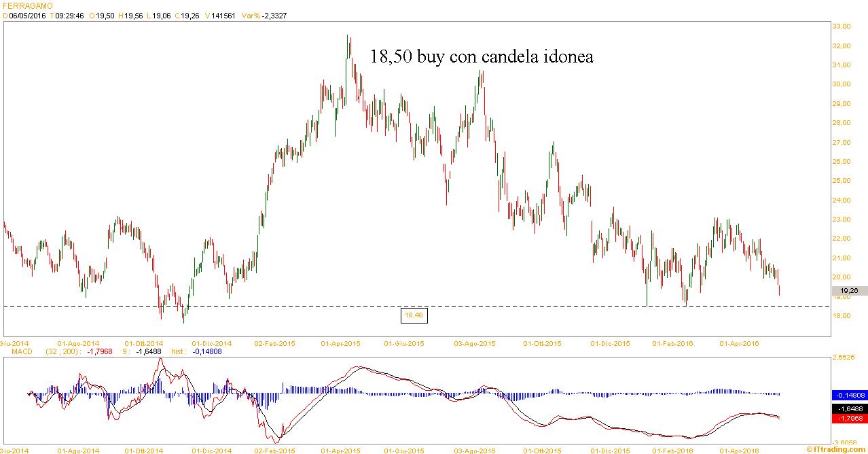Click the 26,00 price axis label
Image resolution: width=868 pixels, height=454 pixels.
[842, 162]
